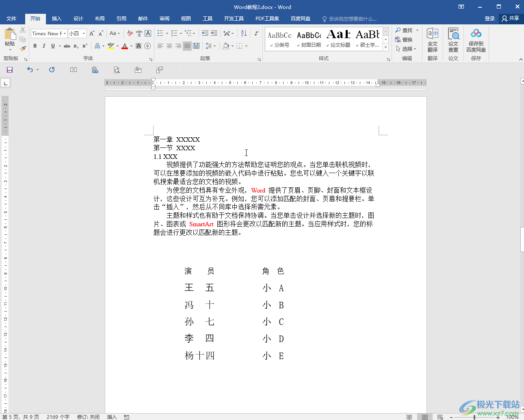Toggle strikethrough formatting
This screenshot has height=420, width=524.
pyautogui.click(x=67, y=46)
